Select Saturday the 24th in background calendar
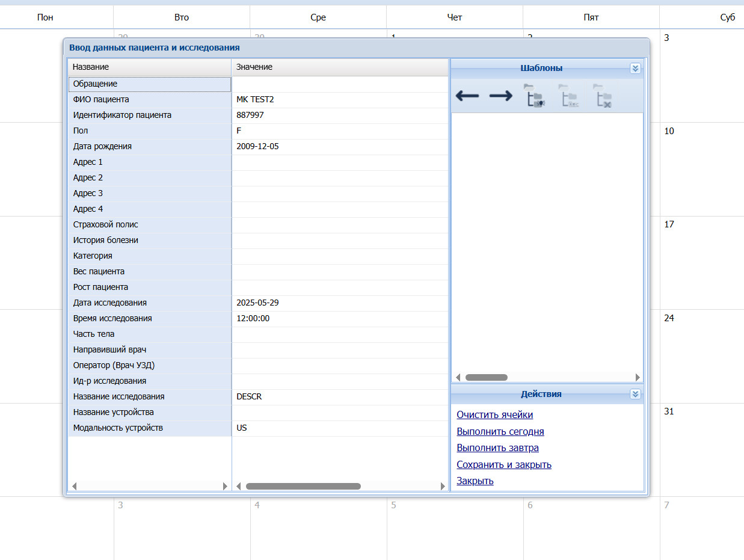 coord(702,356)
